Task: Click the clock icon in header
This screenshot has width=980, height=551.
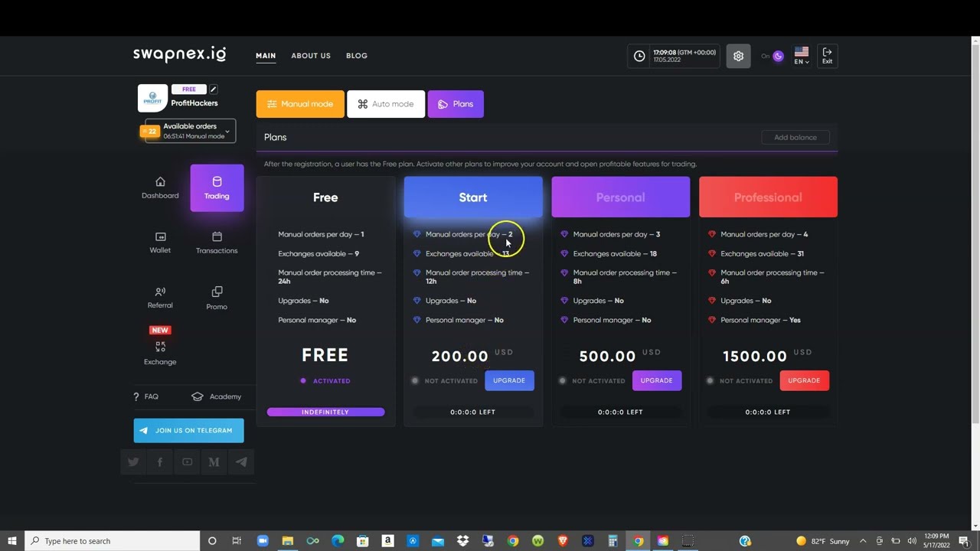Action: tap(639, 56)
